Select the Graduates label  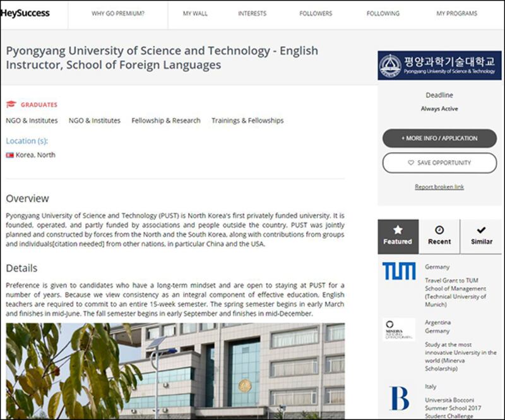point(39,105)
